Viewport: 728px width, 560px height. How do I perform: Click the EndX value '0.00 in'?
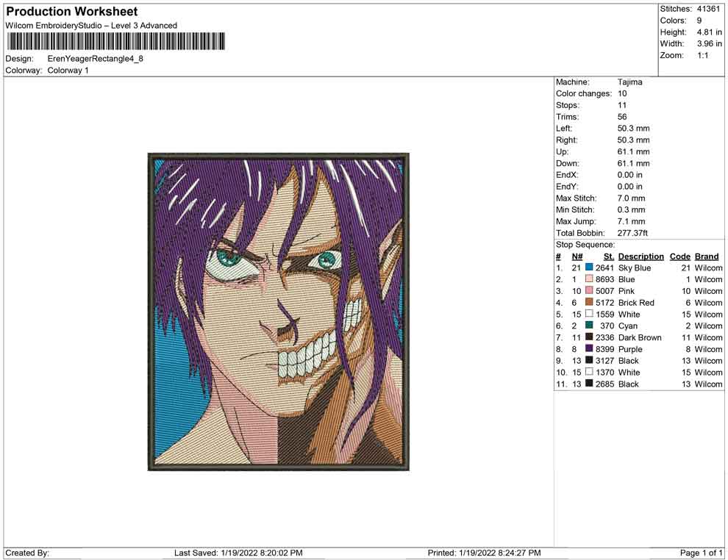[629, 175]
